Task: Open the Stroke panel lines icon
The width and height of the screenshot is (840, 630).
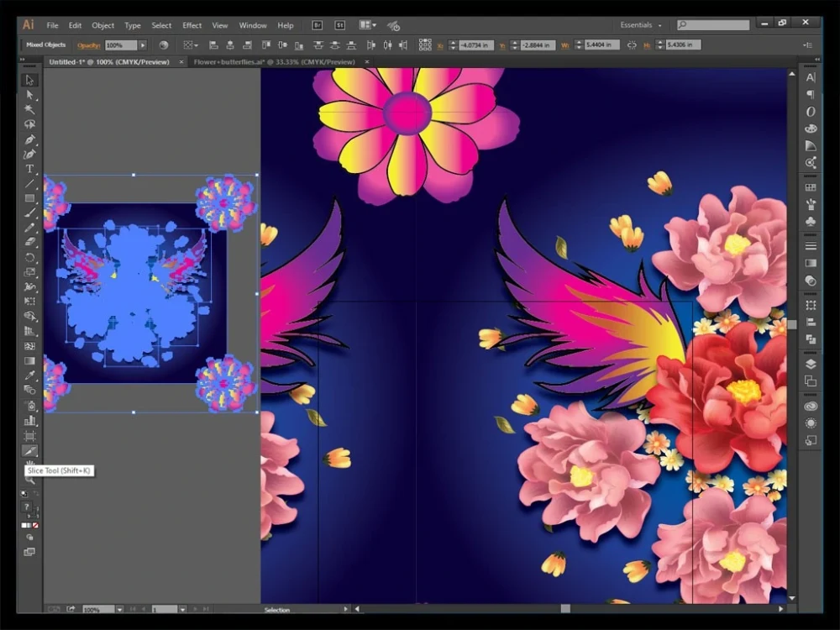Action: (x=811, y=246)
